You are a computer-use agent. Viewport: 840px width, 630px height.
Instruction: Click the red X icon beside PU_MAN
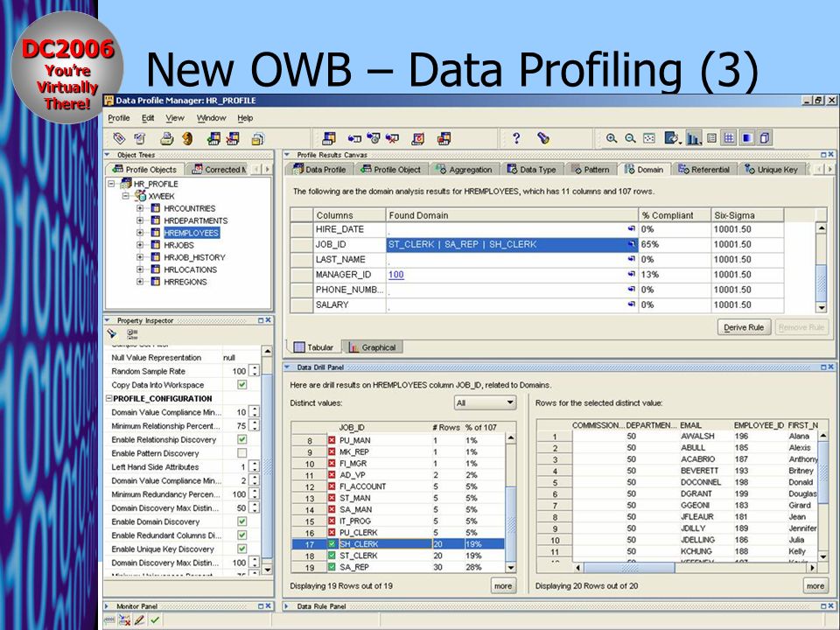[332, 440]
